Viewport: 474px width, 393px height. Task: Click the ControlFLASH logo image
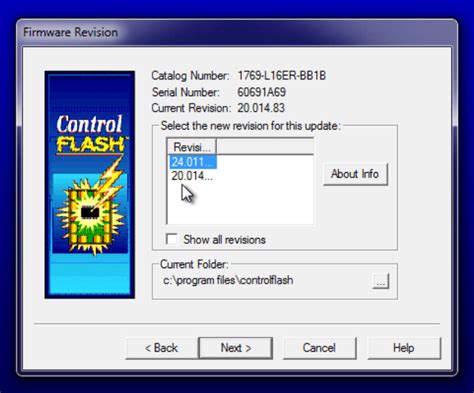(90, 185)
